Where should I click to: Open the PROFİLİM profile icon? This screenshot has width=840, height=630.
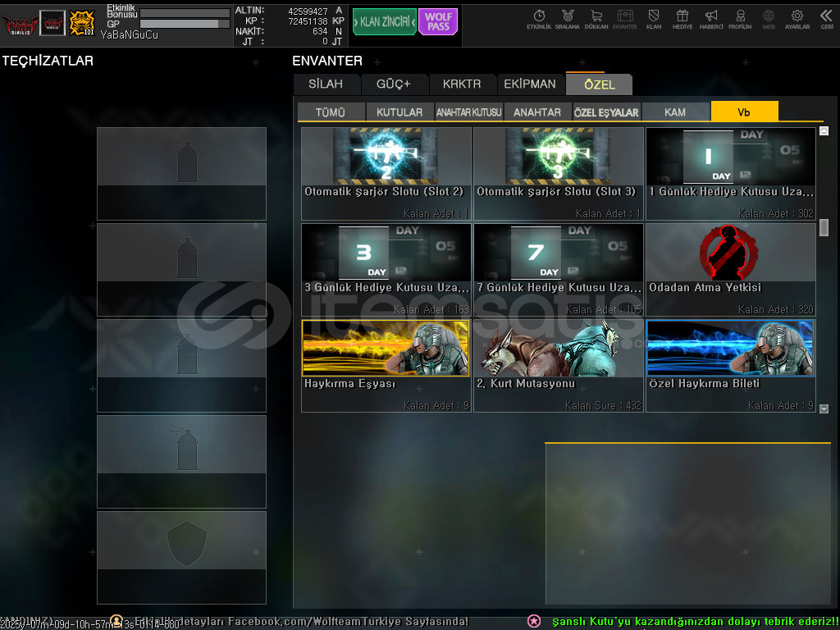tap(740, 20)
